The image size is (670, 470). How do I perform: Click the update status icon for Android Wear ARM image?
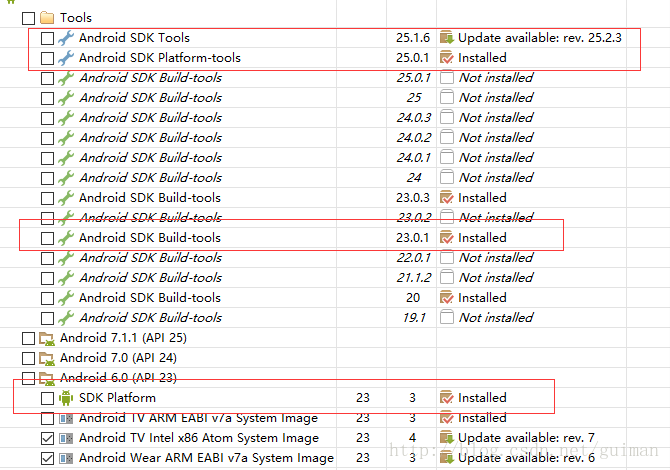(447, 458)
